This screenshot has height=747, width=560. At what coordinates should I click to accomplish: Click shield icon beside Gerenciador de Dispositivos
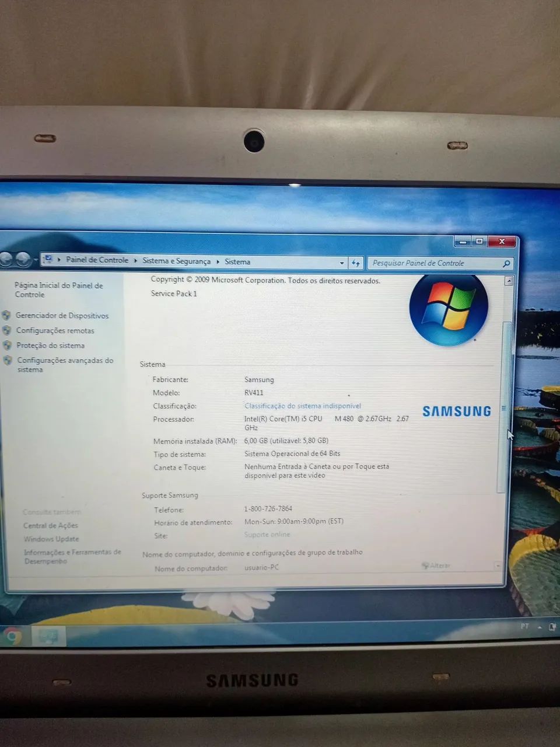click(x=6, y=315)
